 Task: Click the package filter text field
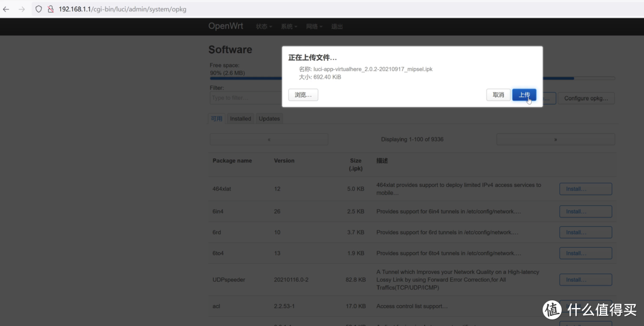244,98
